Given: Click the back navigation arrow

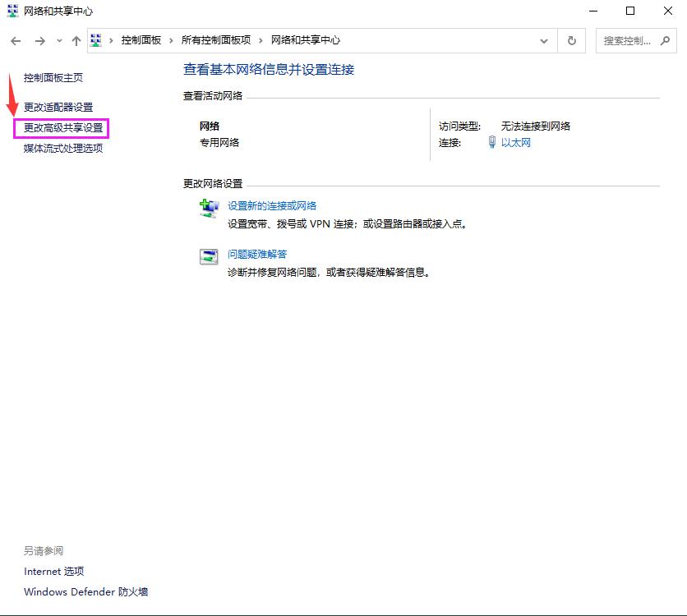Looking at the screenshot, I should 15,40.
